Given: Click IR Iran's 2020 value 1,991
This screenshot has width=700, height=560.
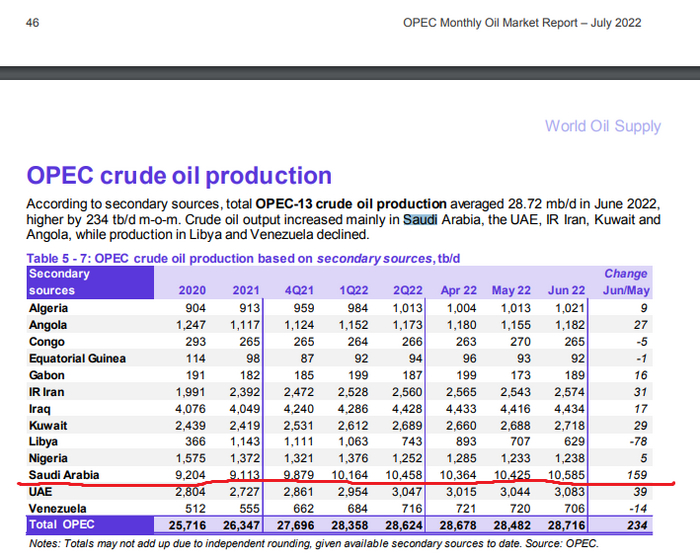Looking at the screenshot, I should [191, 392].
